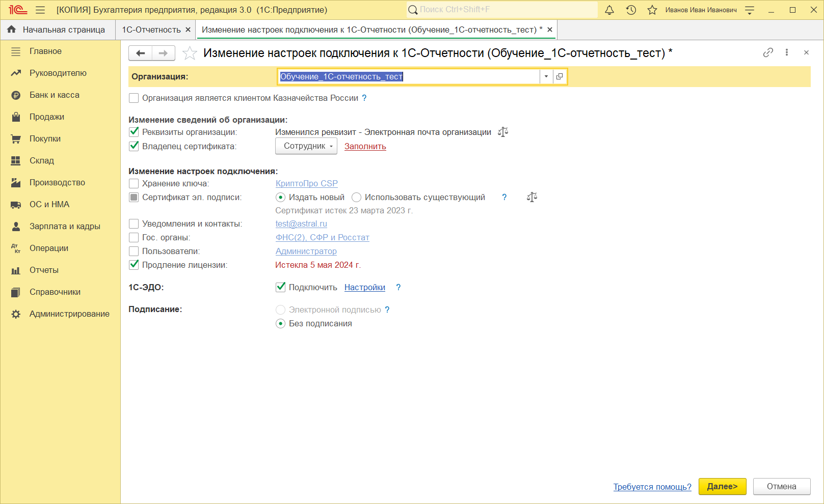Click scales icon beside certificate options

pos(532,197)
